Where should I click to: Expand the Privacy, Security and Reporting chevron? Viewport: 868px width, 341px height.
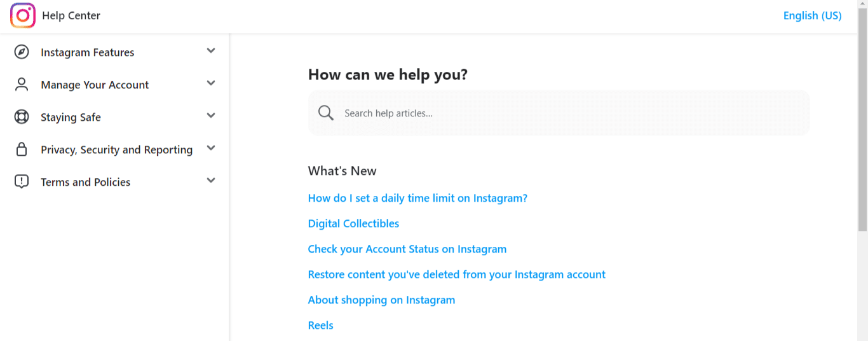pos(211,148)
